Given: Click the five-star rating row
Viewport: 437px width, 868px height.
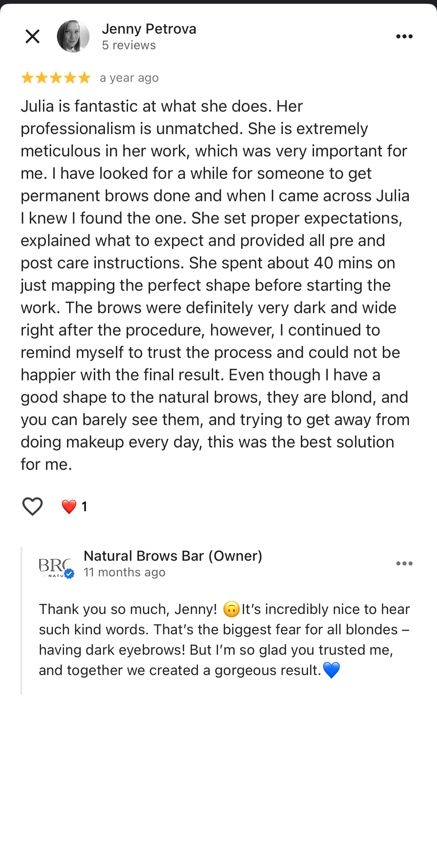Looking at the screenshot, I should 55,77.
